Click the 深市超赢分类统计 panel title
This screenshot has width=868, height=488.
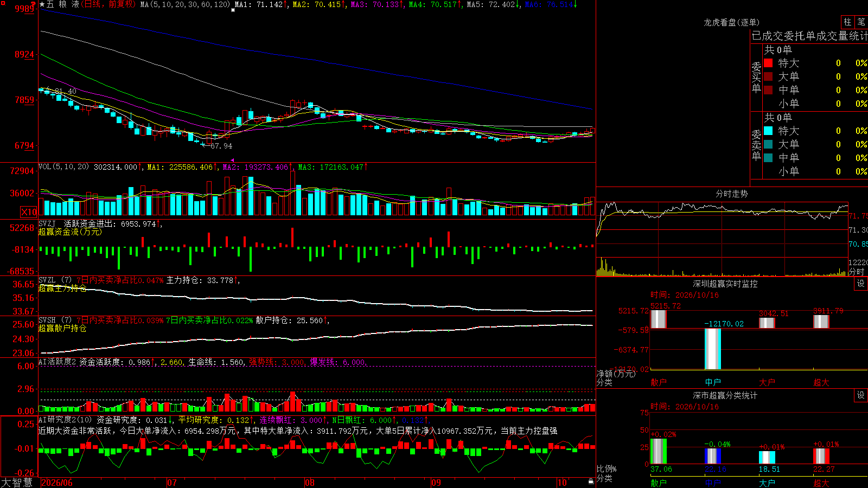click(725, 395)
